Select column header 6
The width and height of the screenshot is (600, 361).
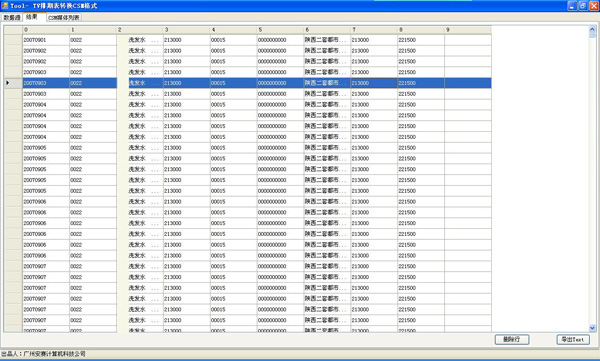coord(327,30)
